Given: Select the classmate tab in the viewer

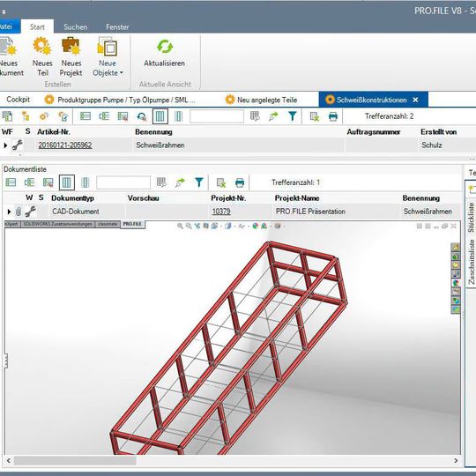Looking at the screenshot, I should [x=108, y=224].
